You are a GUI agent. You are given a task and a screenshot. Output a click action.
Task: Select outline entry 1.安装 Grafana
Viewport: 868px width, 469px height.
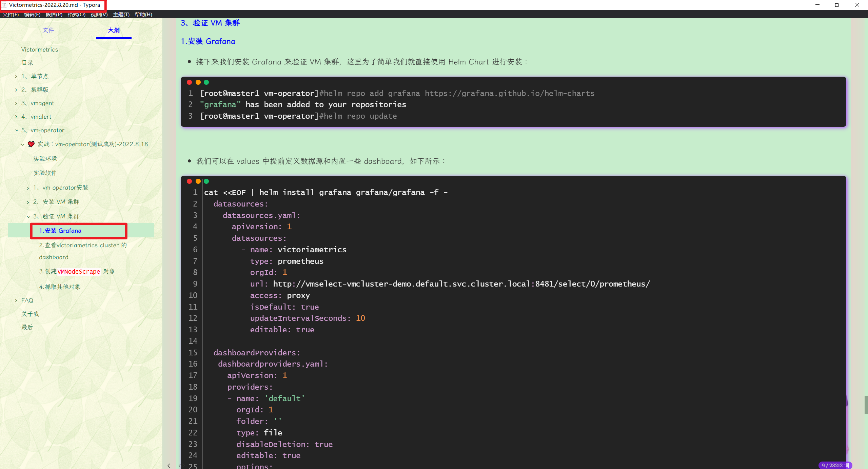pyautogui.click(x=60, y=231)
